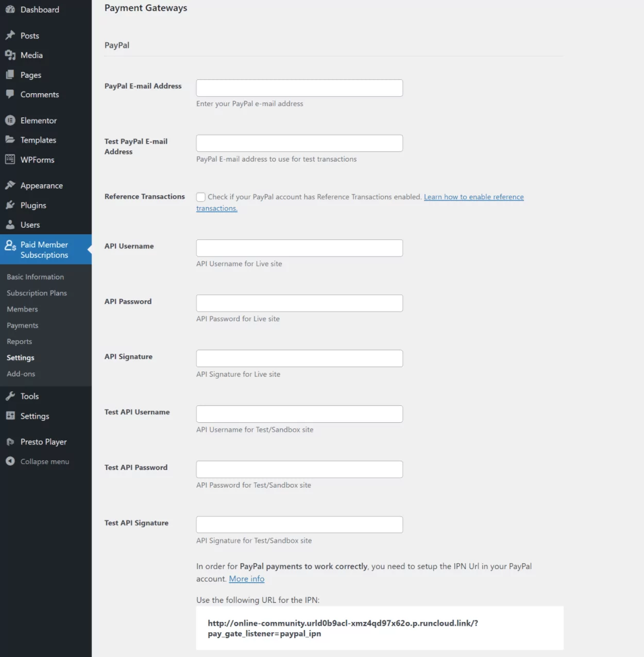This screenshot has height=657, width=644.
Task: Select the Test API Signature input
Action: click(x=299, y=525)
